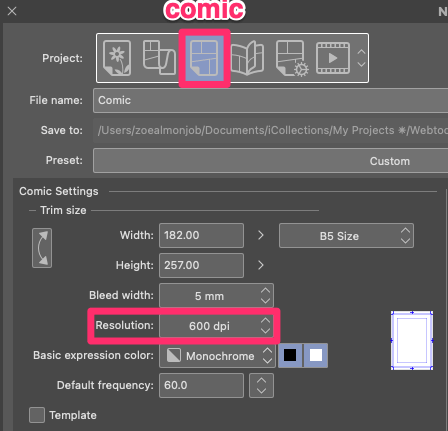This screenshot has width=448, height=431.
Task: Select the white drawing color swatch
Action: click(316, 355)
